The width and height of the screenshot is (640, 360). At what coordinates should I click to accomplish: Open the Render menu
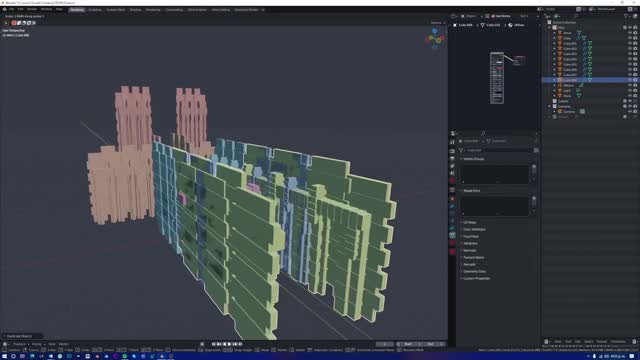32,9
